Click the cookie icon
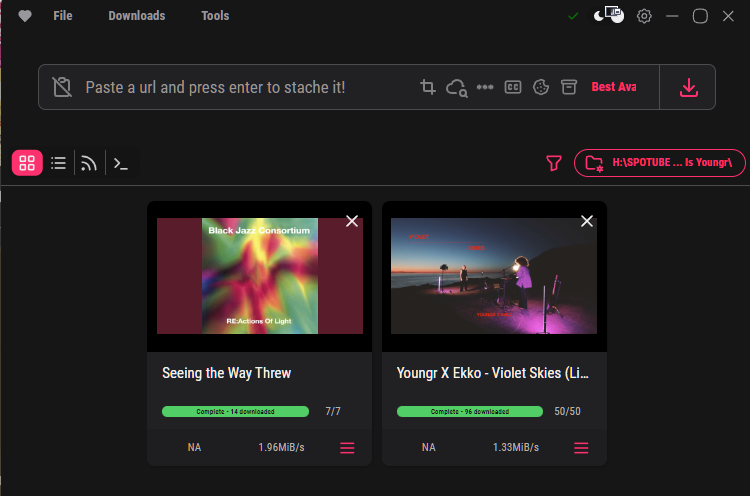Image resolution: width=750 pixels, height=496 pixels. (x=540, y=87)
